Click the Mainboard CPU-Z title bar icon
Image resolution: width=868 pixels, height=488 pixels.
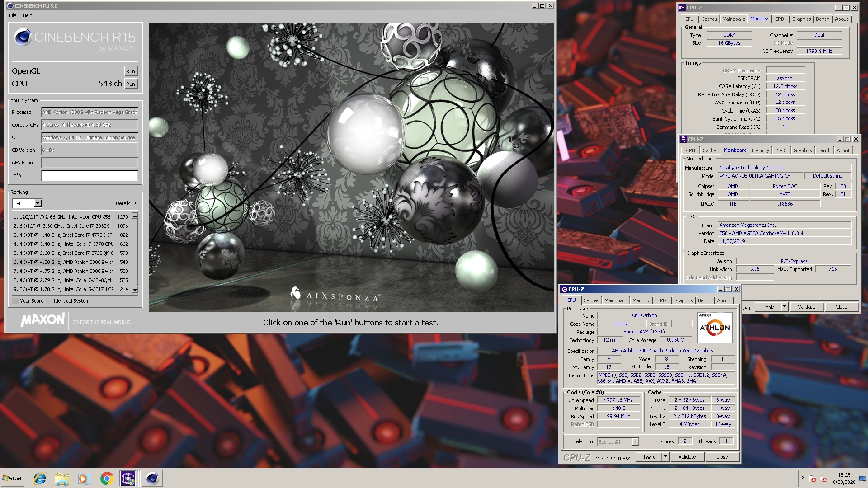click(684, 139)
